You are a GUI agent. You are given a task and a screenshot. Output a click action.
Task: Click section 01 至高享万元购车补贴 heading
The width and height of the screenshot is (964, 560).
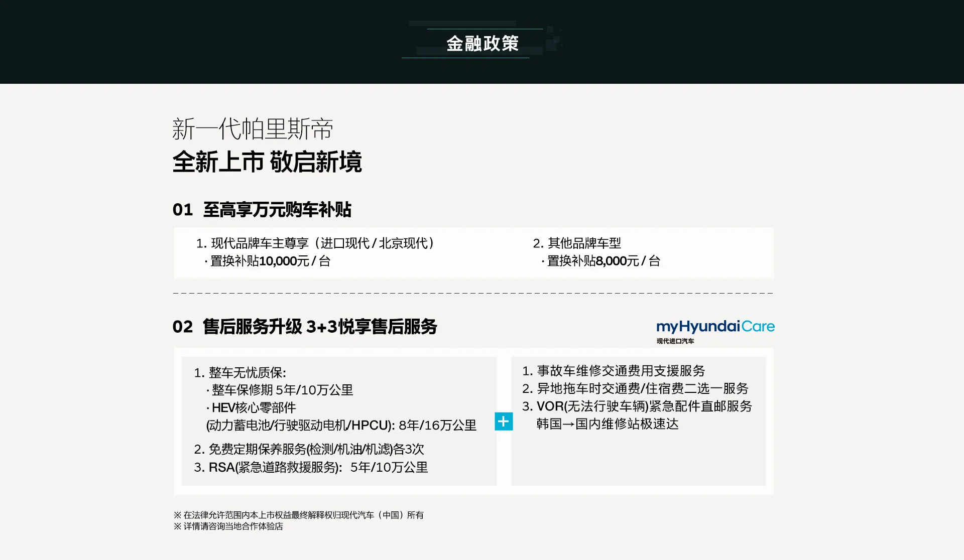(x=262, y=210)
